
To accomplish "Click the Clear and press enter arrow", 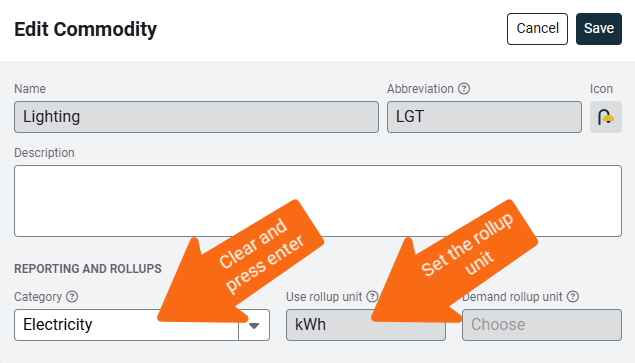I will [x=241, y=263].
